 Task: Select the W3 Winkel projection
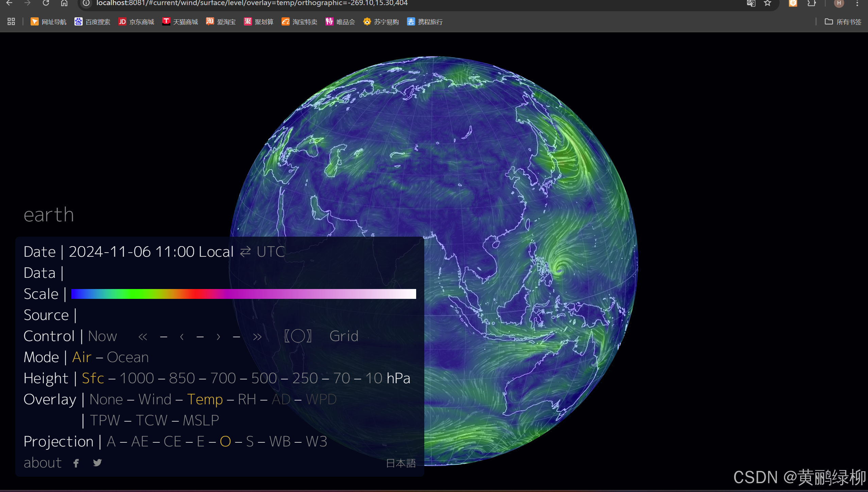point(316,442)
